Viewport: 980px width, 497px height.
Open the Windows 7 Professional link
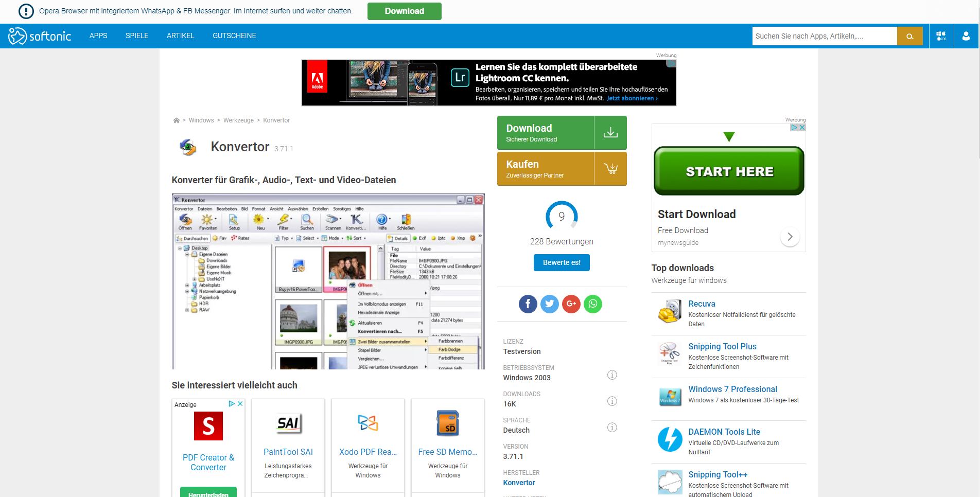[733, 389]
